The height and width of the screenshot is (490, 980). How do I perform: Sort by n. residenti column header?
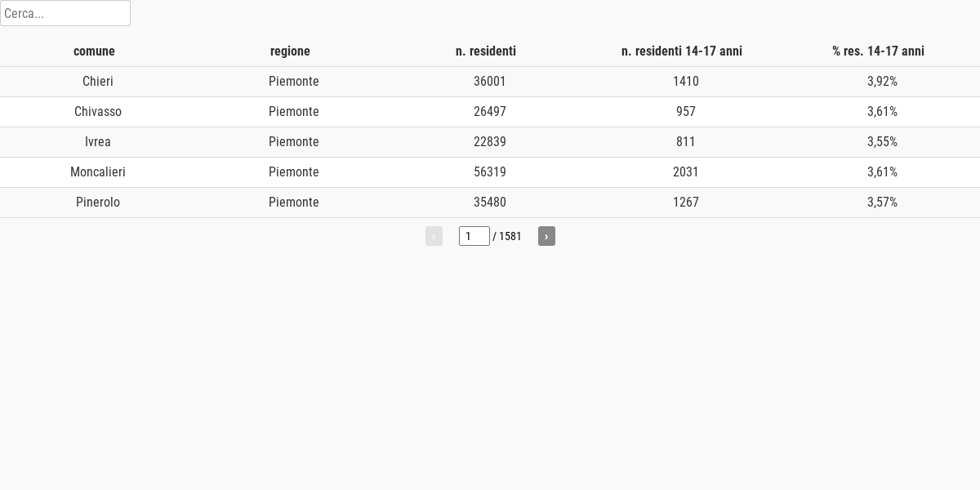click(x=486, y=51)
